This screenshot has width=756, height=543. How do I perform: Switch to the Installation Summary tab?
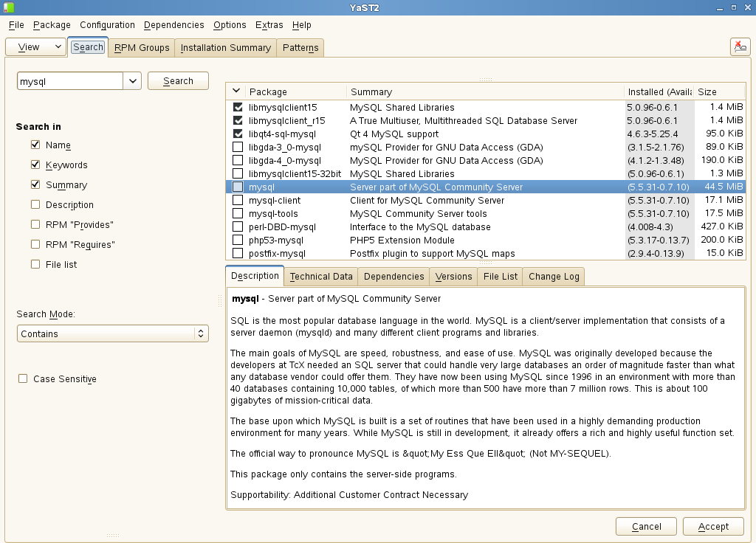(x=225, y=48)
